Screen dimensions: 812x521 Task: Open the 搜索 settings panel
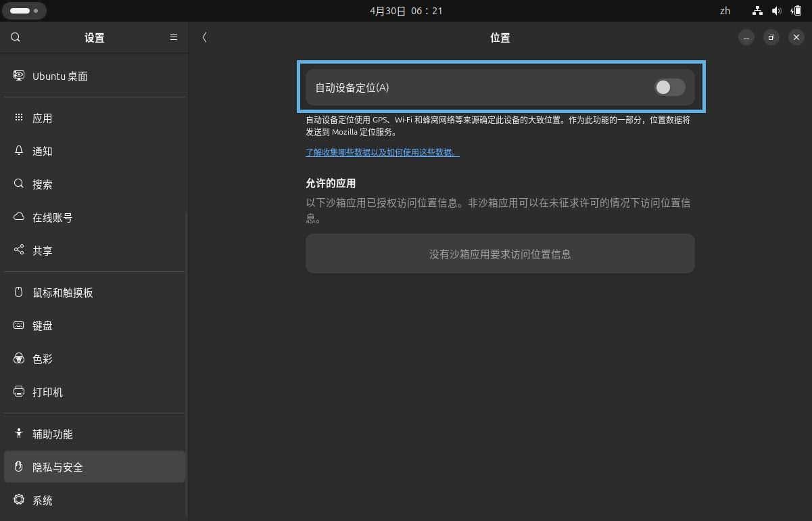click(x=43, y=184)
